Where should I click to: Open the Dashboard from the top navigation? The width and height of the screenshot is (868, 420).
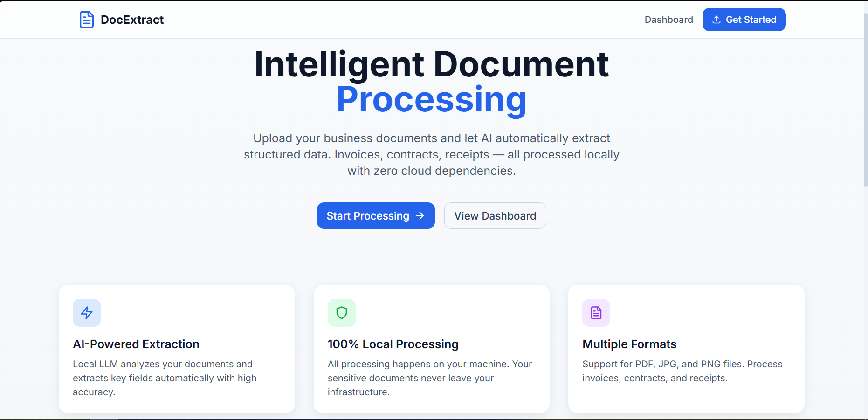668,20
